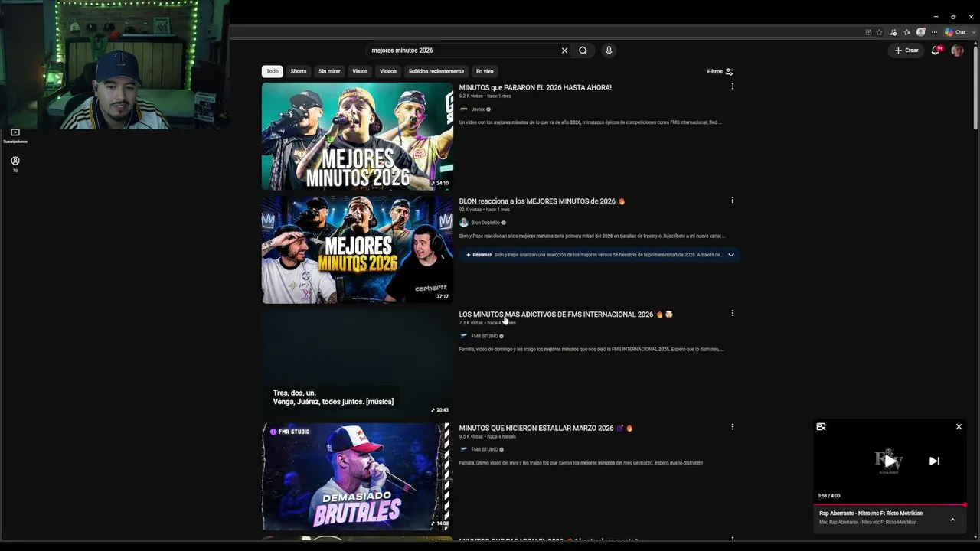Open the DEMASIADO BRUTALES thumbnail
This screenshot has height=551, width=980.
tap(358, 476)
